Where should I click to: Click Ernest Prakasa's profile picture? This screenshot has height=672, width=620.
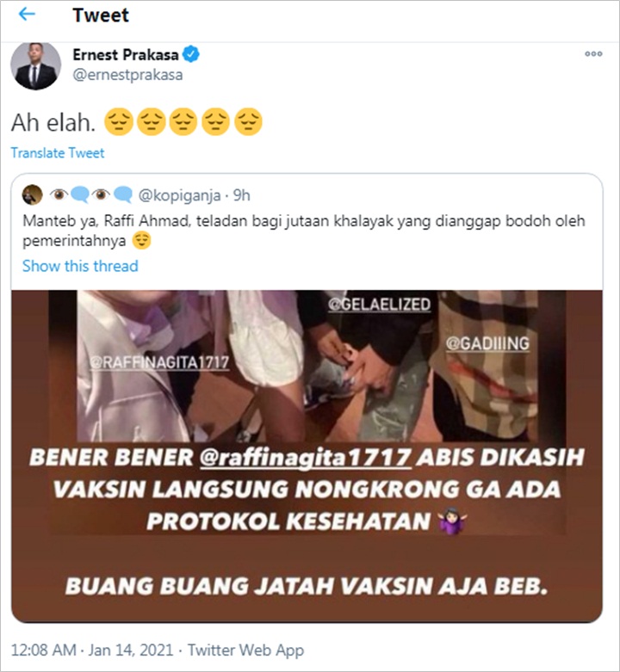pos(35,65)
